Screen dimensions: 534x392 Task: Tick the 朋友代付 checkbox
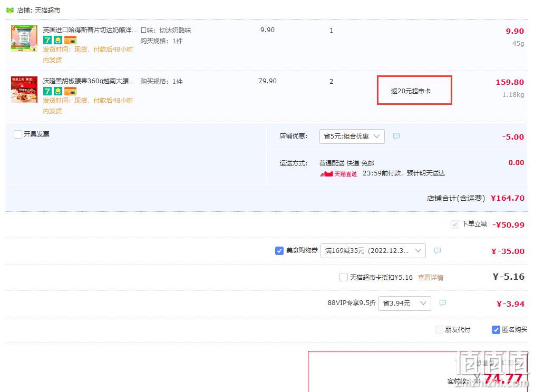pyautogui.click(x=439, y=329)
